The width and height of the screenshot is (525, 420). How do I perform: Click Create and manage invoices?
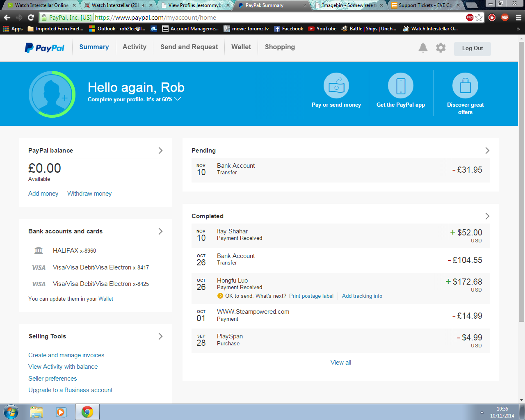(x=66, y=355)
